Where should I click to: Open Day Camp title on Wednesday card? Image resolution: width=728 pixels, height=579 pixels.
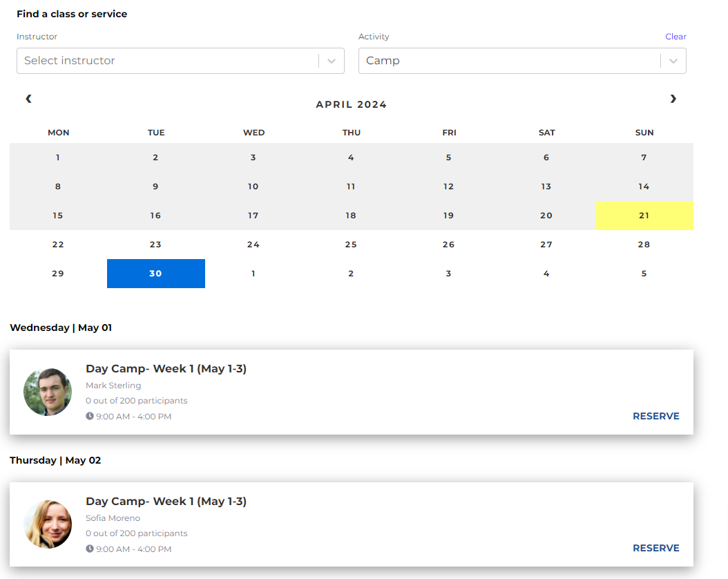point(166,369)
